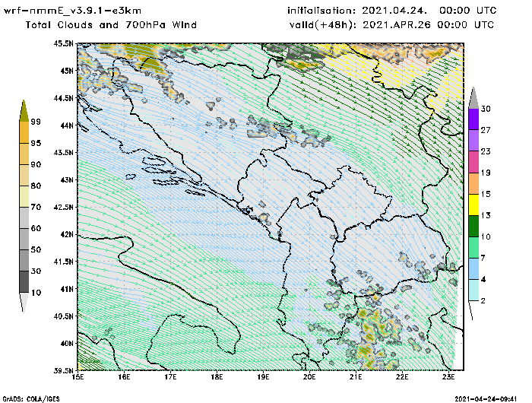Click the 44.5N latitude axis label
532x403 pixels.
(x=63, y=98)
